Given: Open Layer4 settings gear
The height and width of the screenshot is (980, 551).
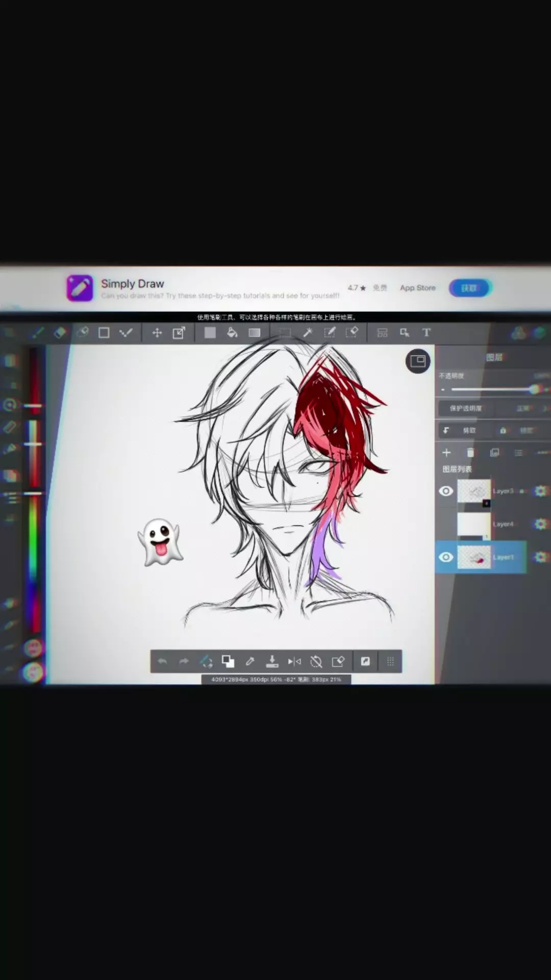Looking at the screenshot, I should tap(540, 524).
